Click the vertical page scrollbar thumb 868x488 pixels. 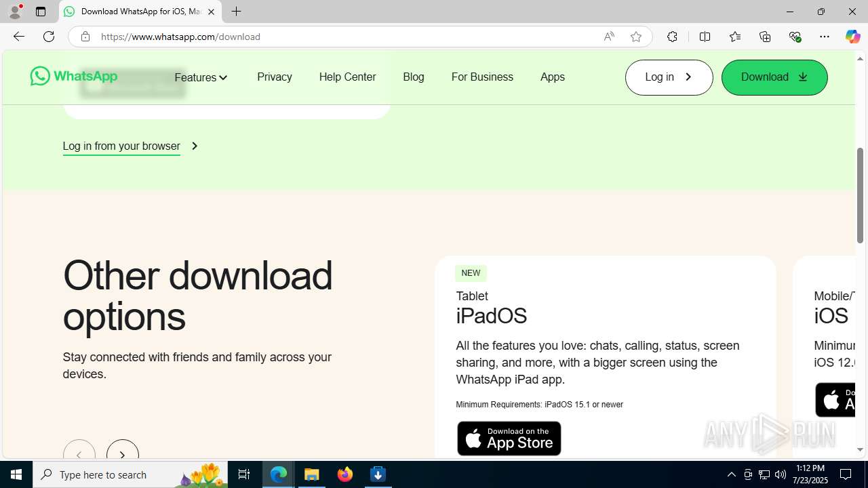click(861, 195)
